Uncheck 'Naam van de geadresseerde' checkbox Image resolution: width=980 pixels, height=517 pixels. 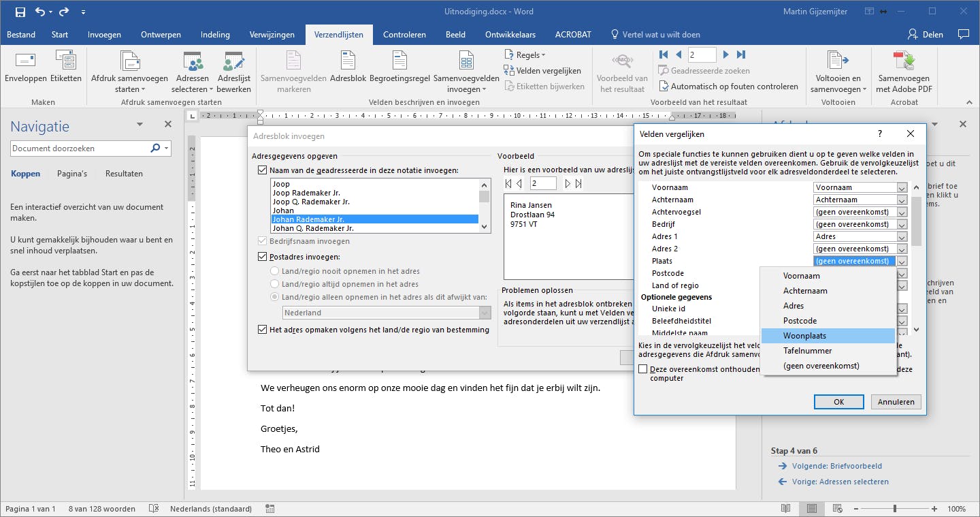(x=263, y=170)
